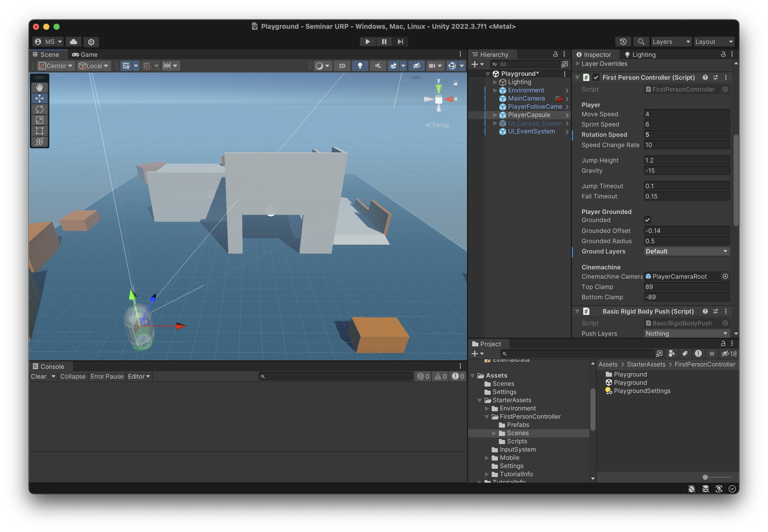Screen dimensions: 768x532
Task: Open the MS account dropdown
Action: click(48, 42)
